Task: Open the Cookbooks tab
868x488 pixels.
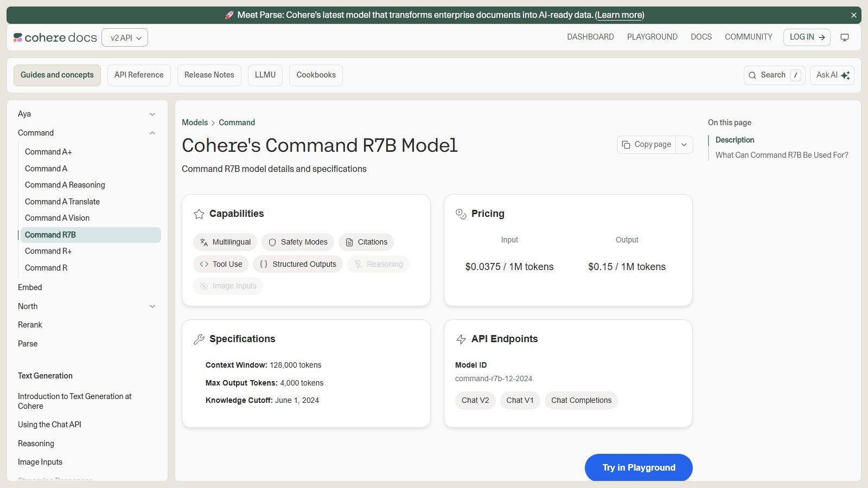Action: [x=316, y=75]
